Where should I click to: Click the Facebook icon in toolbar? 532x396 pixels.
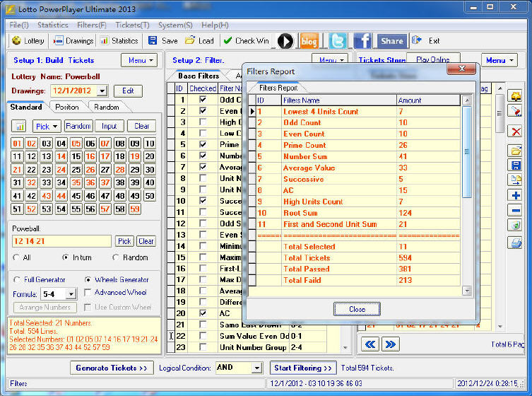pos(362,41)
